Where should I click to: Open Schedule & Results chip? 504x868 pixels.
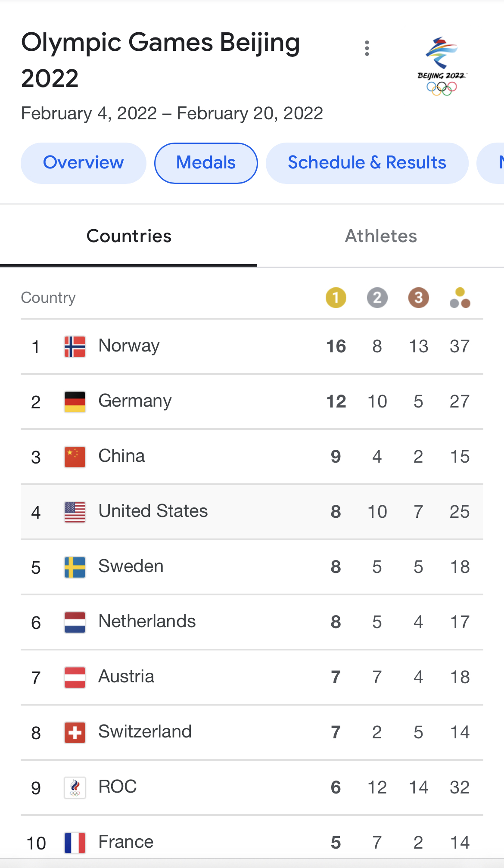click(x=367, y=163)
